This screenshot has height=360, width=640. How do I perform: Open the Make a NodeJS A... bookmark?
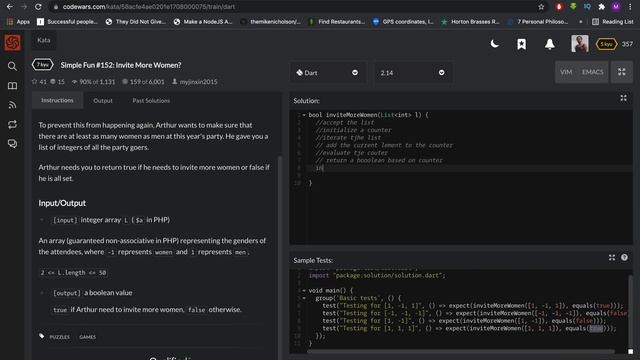click(x=203, y=22)
